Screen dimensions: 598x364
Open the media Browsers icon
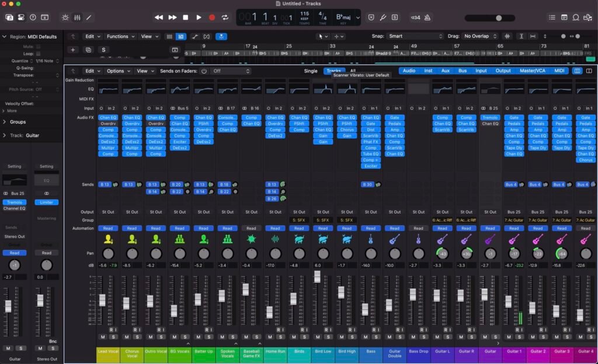(x=587, y=17)
